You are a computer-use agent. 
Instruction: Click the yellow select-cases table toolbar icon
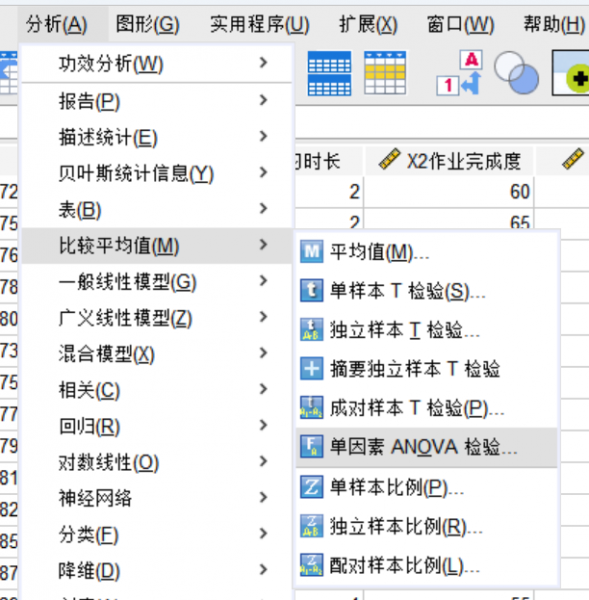pyautogui.click(x=385, y=73)
